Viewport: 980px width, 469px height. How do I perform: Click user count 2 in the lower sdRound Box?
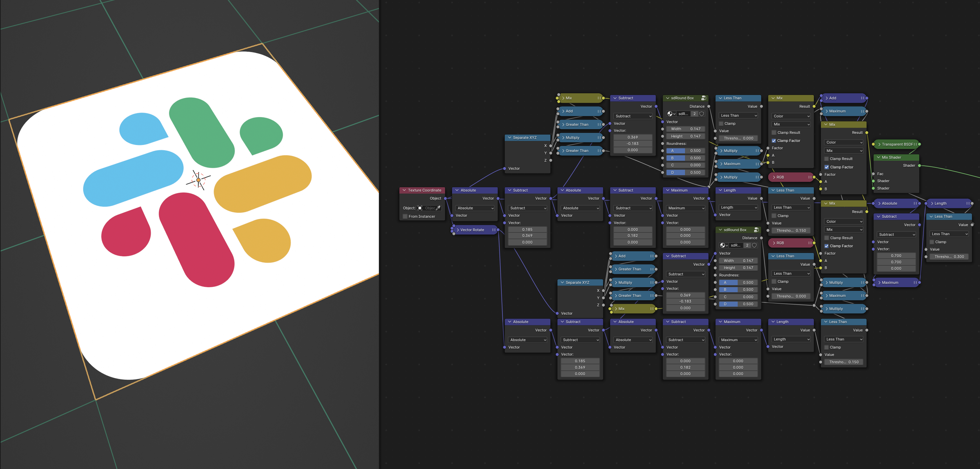(x=747, y=245)
